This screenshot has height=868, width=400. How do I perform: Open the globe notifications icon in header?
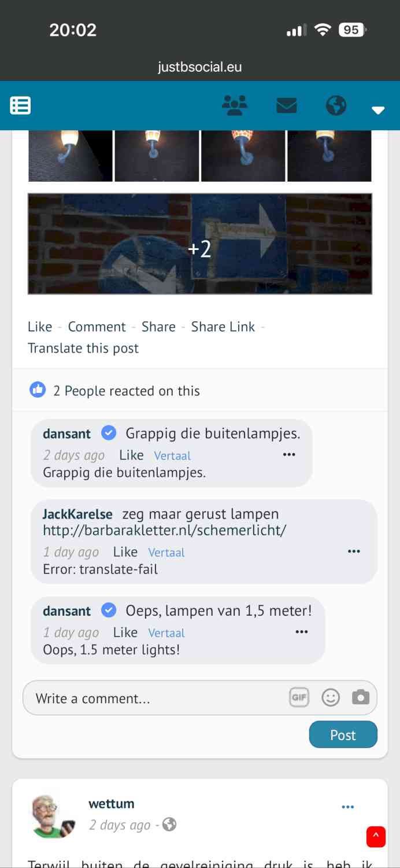[336, 105]
